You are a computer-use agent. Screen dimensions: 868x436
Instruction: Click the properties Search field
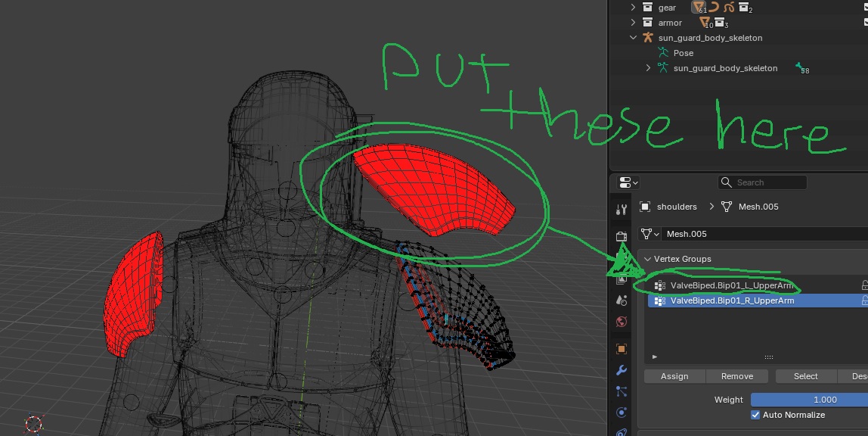click(762, 182)
